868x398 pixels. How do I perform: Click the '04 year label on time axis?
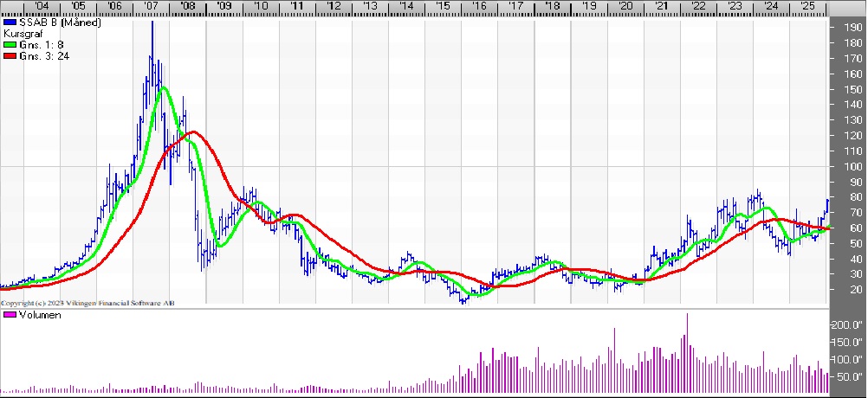[x=42, y=7]
